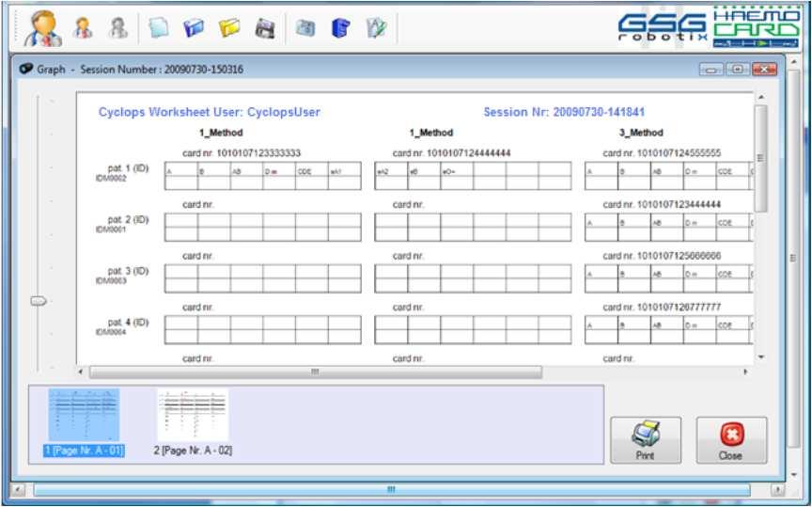
Task: Click the IDM0001 patient ID text
Action: point(111,230)
